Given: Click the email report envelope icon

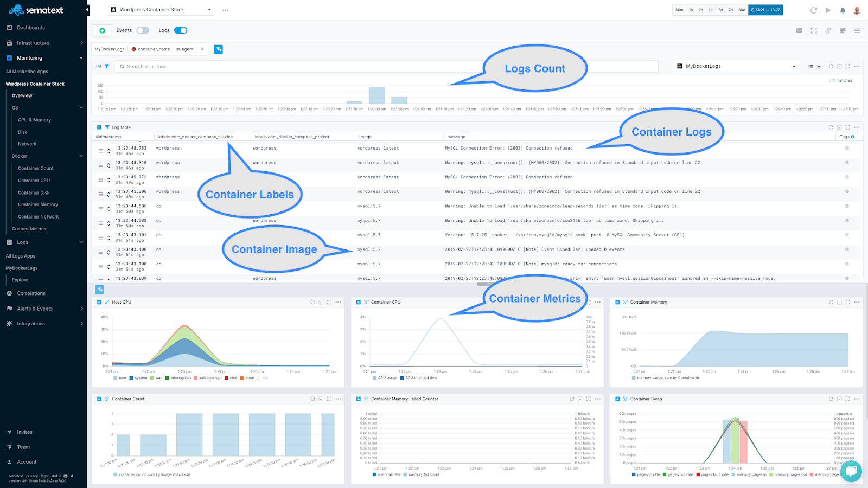Looking at the screenshot, I should [x=799, y=30].
